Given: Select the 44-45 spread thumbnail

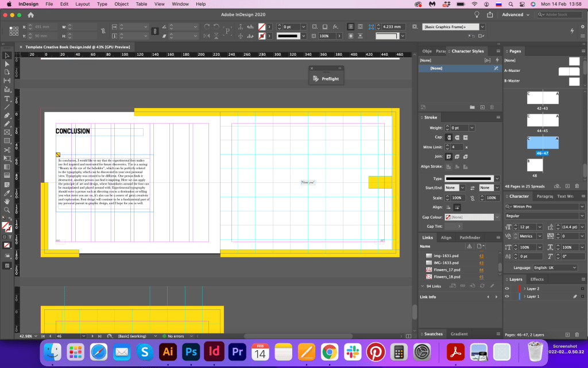Looking at the screenshot, I should [543, 120].
